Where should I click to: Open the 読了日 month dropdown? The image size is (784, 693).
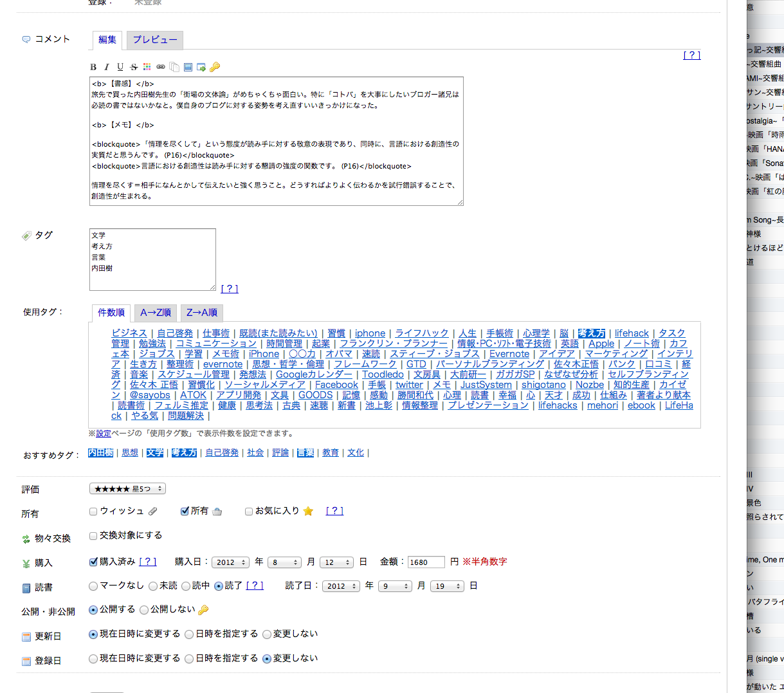(395, 586)
